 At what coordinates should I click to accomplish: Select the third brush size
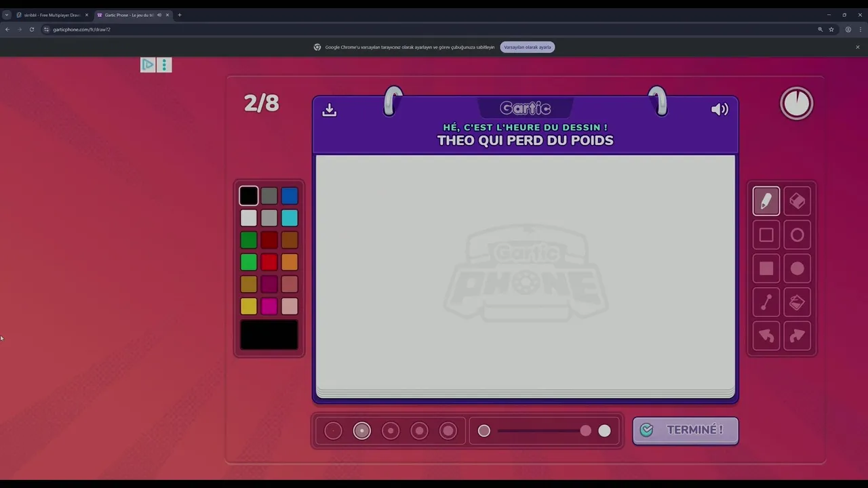tap(391, 431)
